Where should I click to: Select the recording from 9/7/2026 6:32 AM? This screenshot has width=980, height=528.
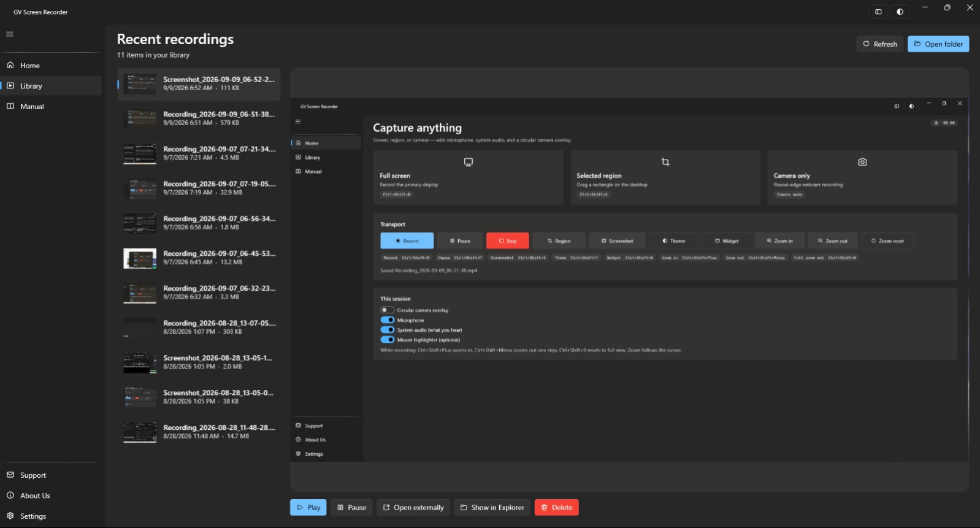tap(199, 293)
